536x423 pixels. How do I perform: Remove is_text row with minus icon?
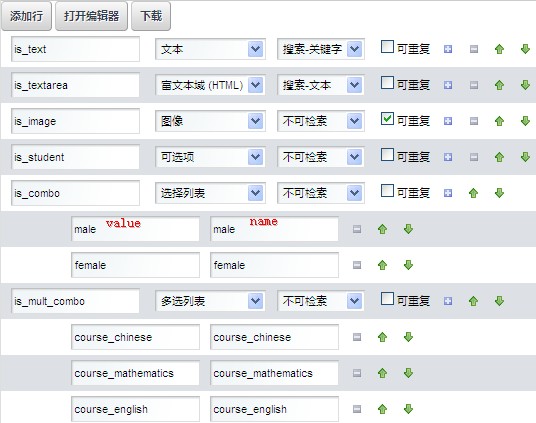point(474,49)
